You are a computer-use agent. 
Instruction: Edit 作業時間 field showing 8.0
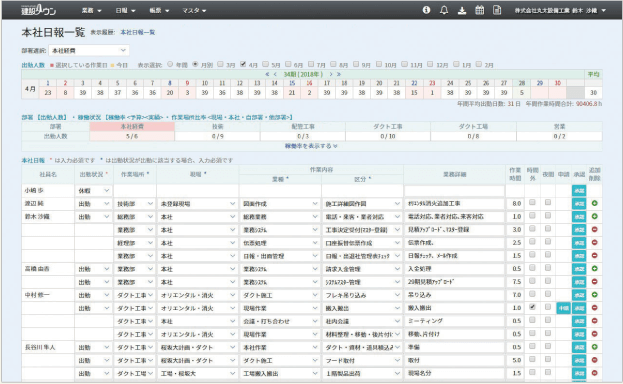click(x=515, y=204)
